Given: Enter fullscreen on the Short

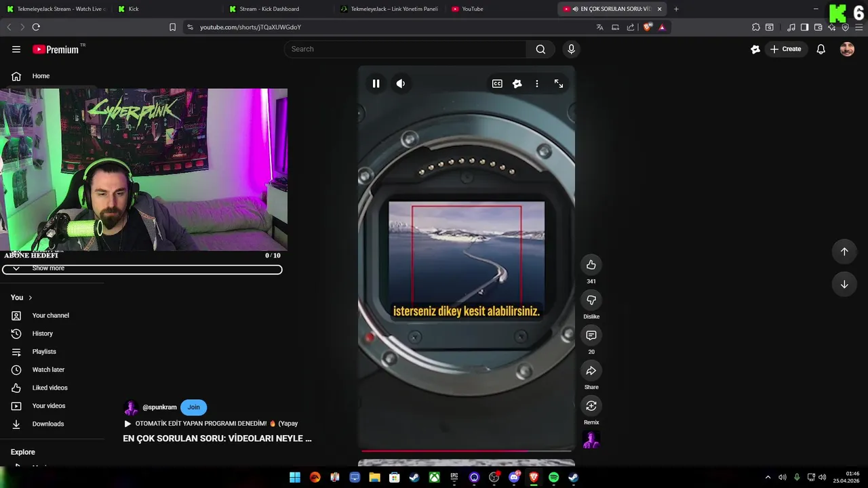Looking at the screenshot, I should pyautogui.click(x=559, y=83).
